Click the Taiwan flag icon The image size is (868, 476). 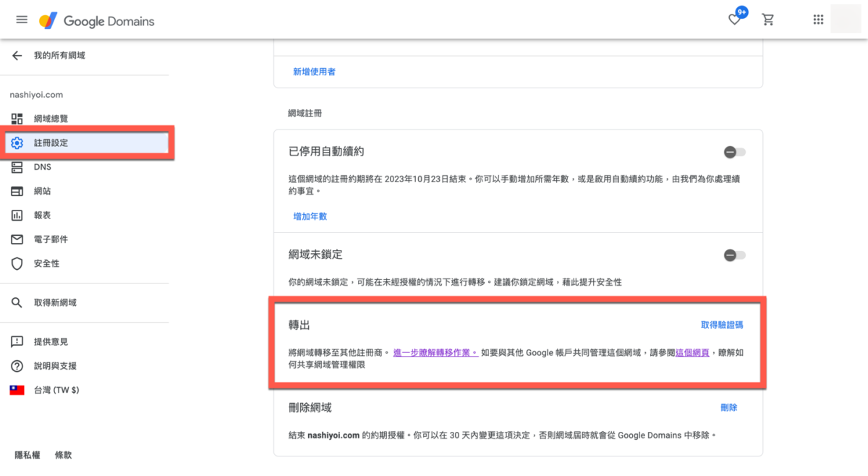(17, 390)
